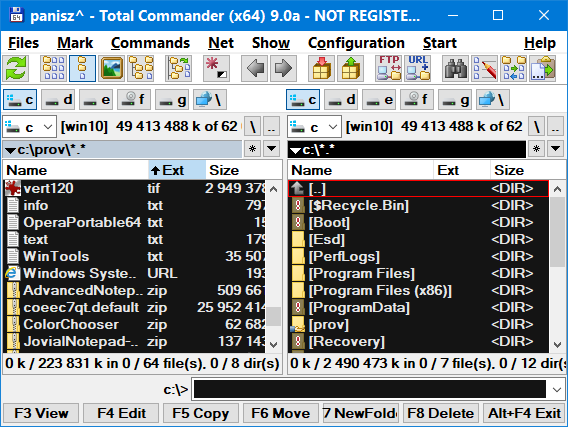Viewport: 568px width, 427px height.
Task: Click left panel scroll down arrow
Action: (274, 344)
